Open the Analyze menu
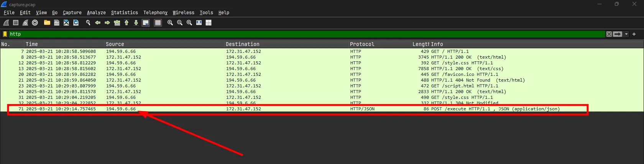The height and width of the screenshot is (164, 644). pos(96,13)
